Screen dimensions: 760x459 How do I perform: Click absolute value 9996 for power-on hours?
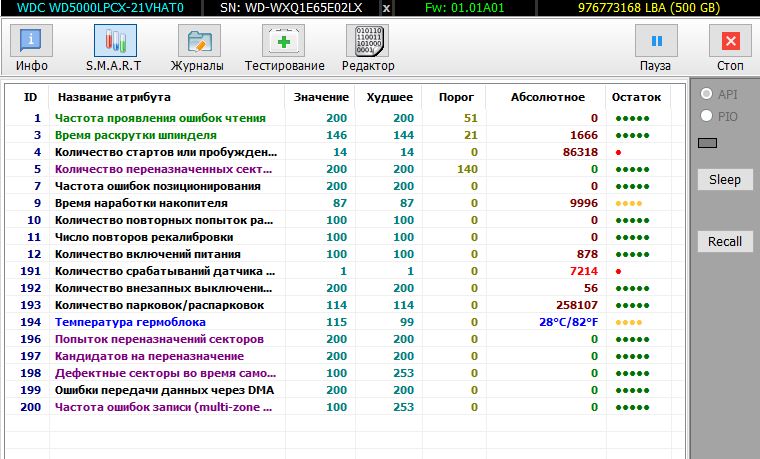584,203
